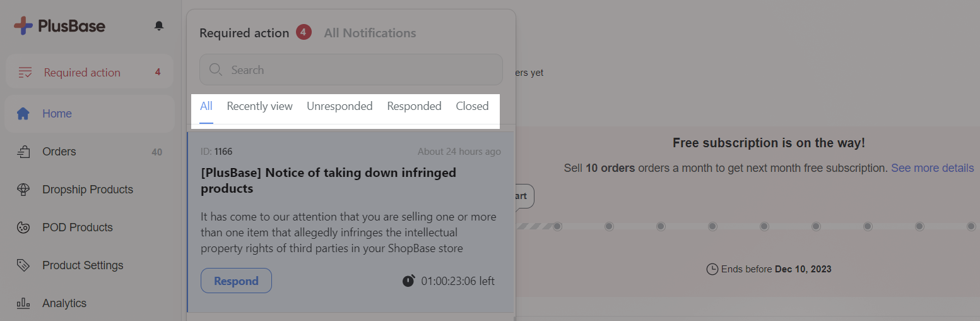
Task: Click the Product Settings tag icon
Action: pos(23,265)
